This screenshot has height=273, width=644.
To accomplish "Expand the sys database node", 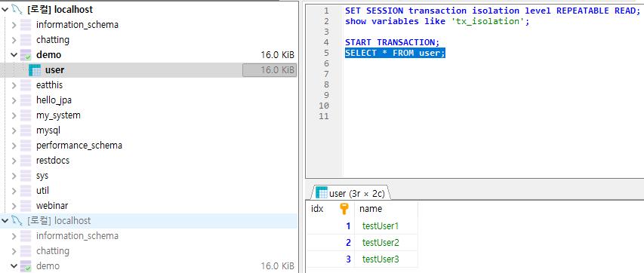I will point(14,176).
